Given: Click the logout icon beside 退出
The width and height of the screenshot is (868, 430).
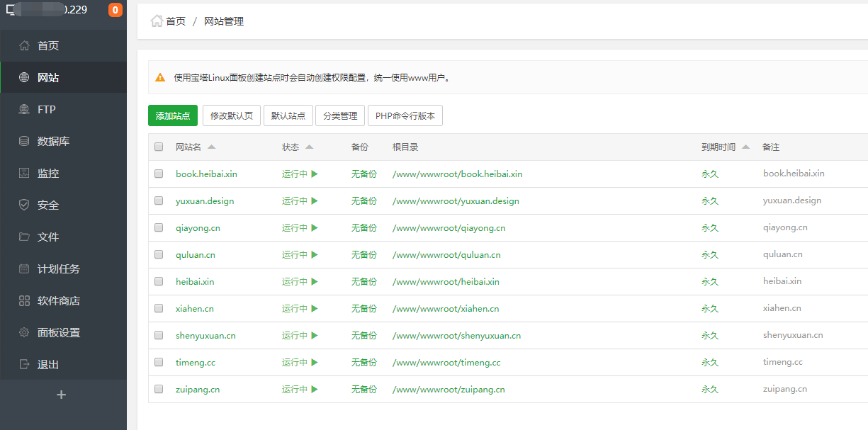Looking at the screenshot, I should 24,365.
